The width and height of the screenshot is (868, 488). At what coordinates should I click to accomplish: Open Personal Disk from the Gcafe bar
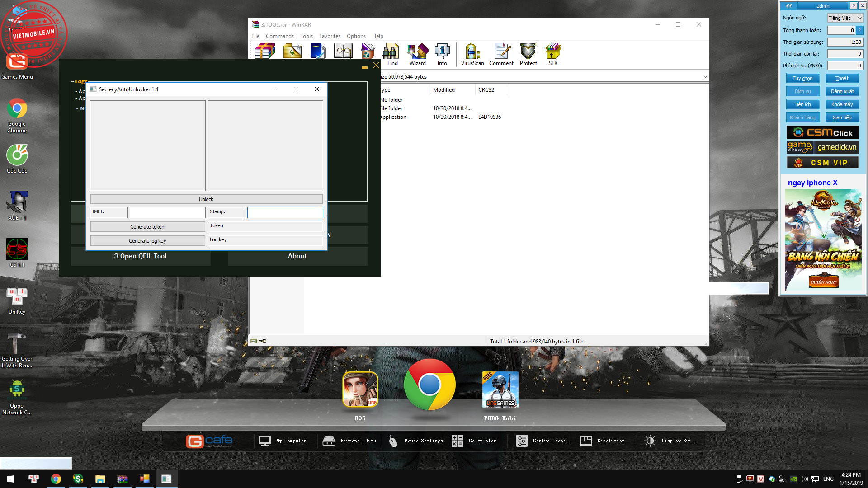click(349, 441)
